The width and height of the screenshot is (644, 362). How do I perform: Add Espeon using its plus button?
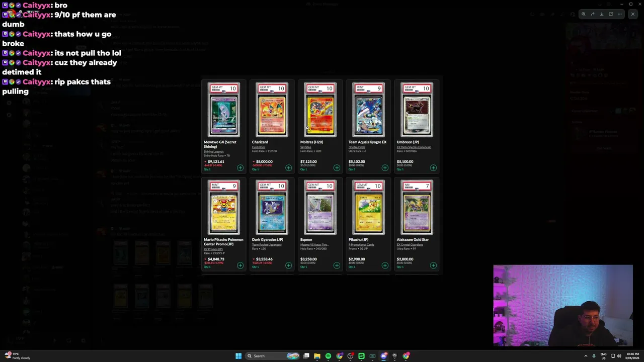pyautogui.click(x=337, y=265)
